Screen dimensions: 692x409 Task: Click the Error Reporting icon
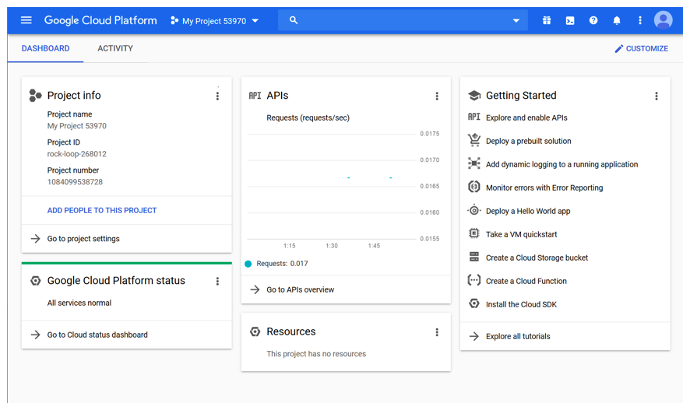tap(474, 187)
